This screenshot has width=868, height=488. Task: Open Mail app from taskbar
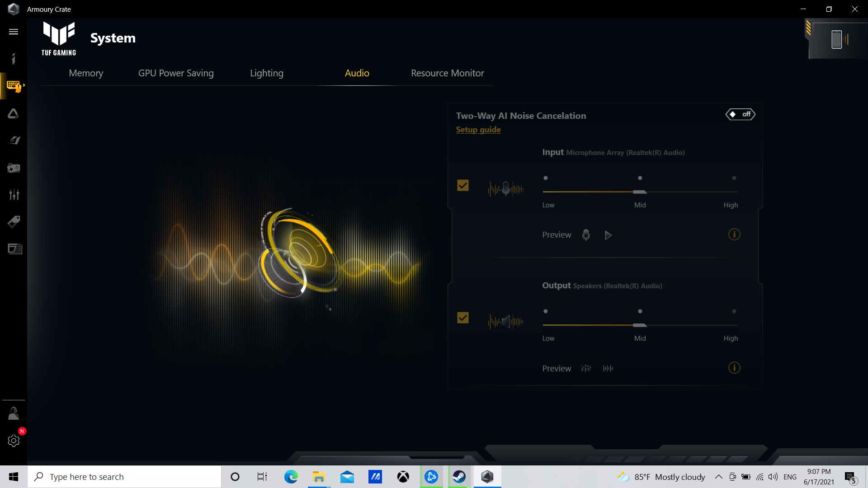click(347, 477)
